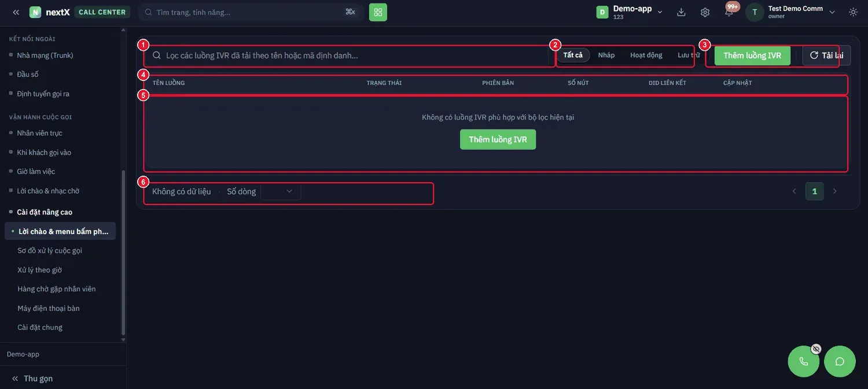Image resolution: width=868 pixels, height=389 pixels.
Task: Click the user avatar labeled T
Action: (755, 12)
